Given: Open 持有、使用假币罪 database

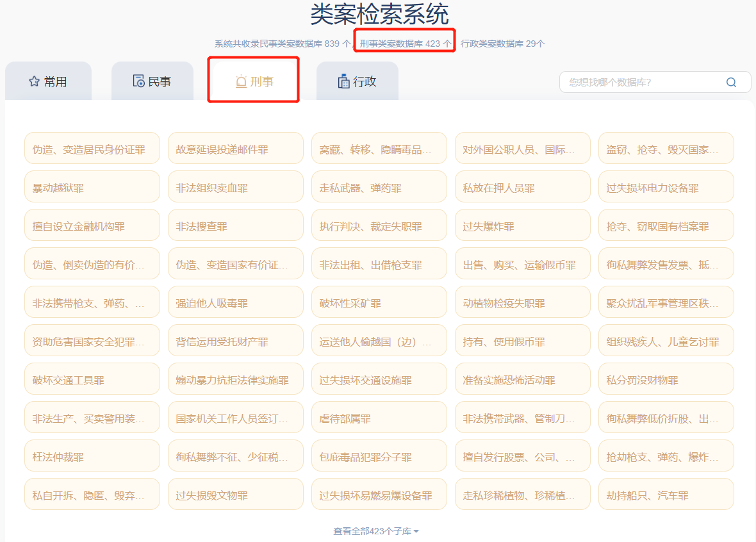Looking at the screenshot, I should coord(522,341).
